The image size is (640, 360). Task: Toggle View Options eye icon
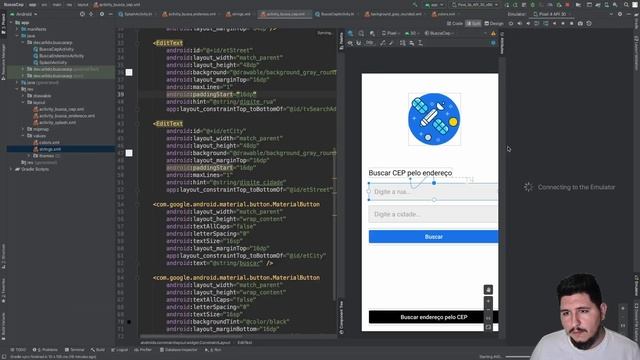350,43
